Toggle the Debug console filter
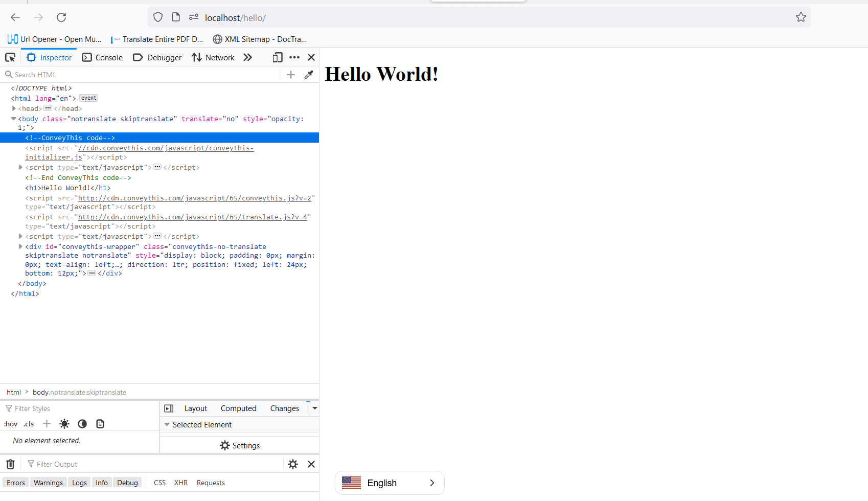The height and width of the screenshot is (501, 868). 127,483
